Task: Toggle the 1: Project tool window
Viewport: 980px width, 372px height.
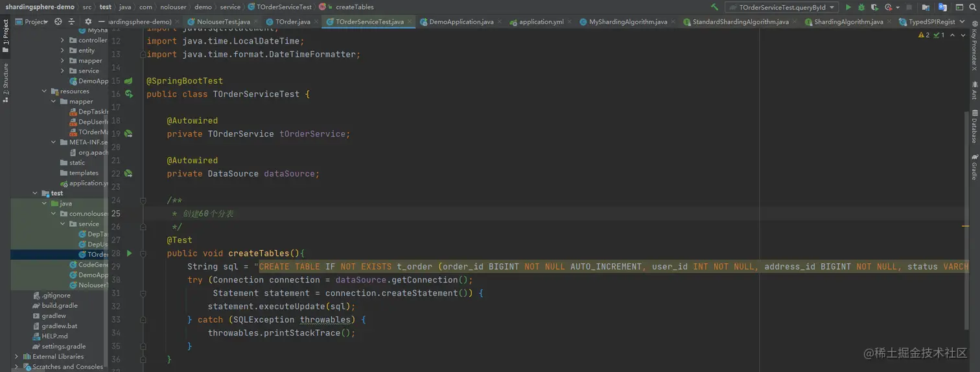Action: (5, 36)
